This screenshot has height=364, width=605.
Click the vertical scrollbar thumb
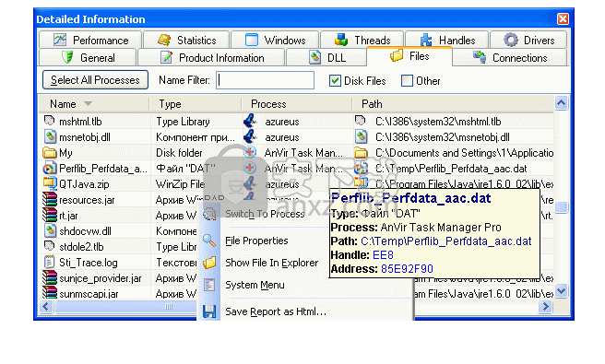(561, 207)
